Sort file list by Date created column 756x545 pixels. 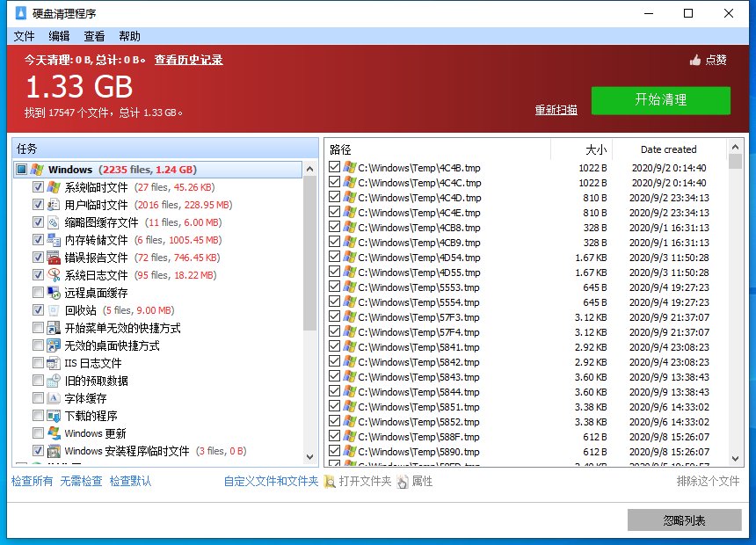coord(668,149)
